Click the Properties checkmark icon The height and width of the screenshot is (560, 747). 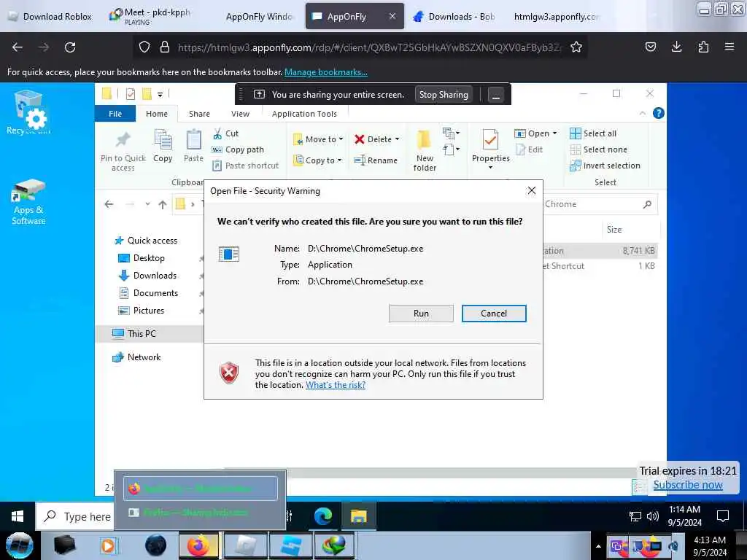tap(490, 140)
